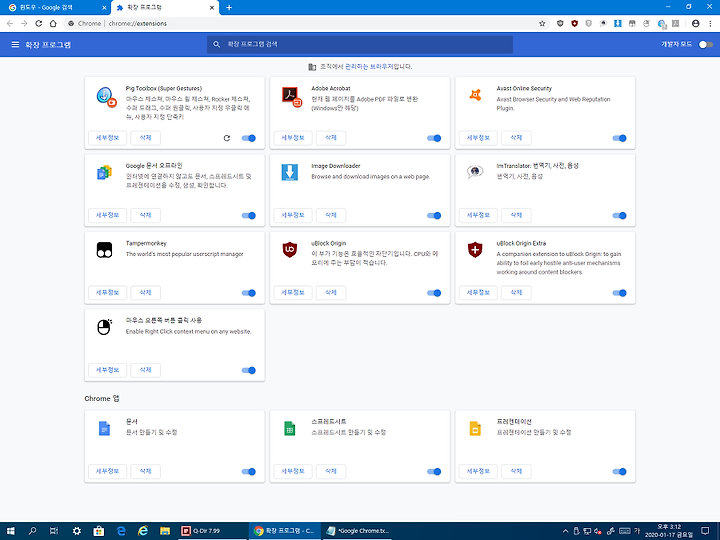Open Windows Settings from taskbar

(77, 531)
